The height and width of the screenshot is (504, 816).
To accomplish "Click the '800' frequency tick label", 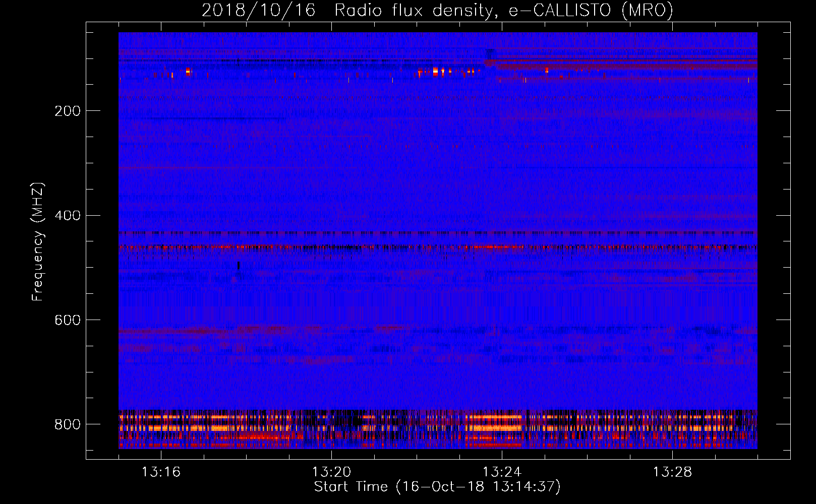I will pos(68,424).
